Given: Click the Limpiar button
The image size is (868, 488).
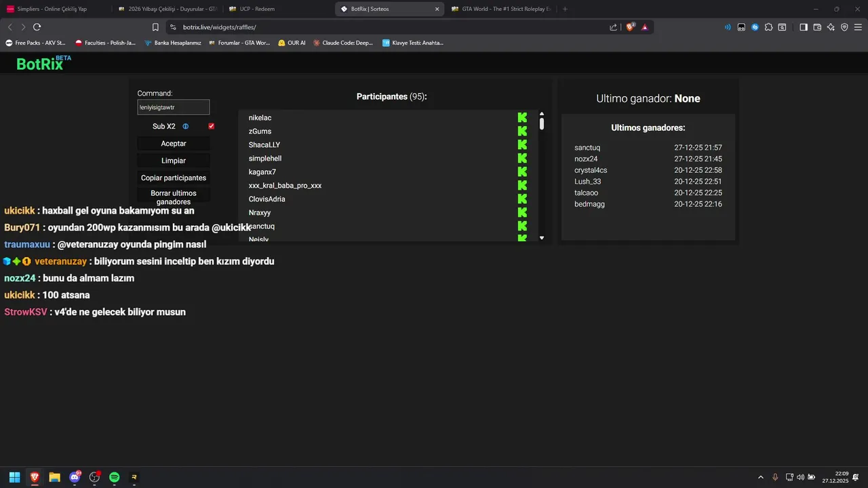Looking at the screenshot, I should [174, 161].
